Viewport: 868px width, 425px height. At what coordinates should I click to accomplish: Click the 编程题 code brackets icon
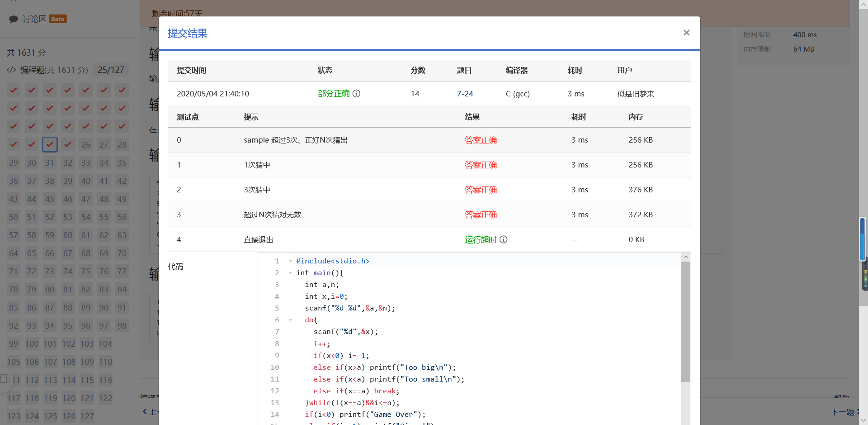pyautogui.click(x=11, y=70)
